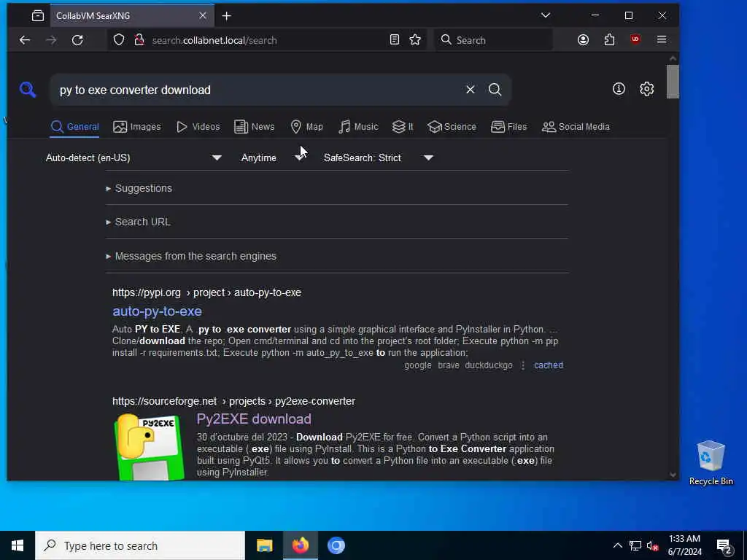The height and width of the screenshot is (560, 747).
Task: Open cached version of auto-py-to-exe result
Action: pyautogui.click(x=549, y=365)
